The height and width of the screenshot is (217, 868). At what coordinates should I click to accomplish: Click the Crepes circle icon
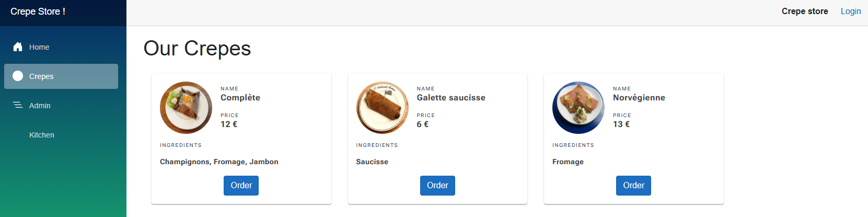tap(18, 76)
